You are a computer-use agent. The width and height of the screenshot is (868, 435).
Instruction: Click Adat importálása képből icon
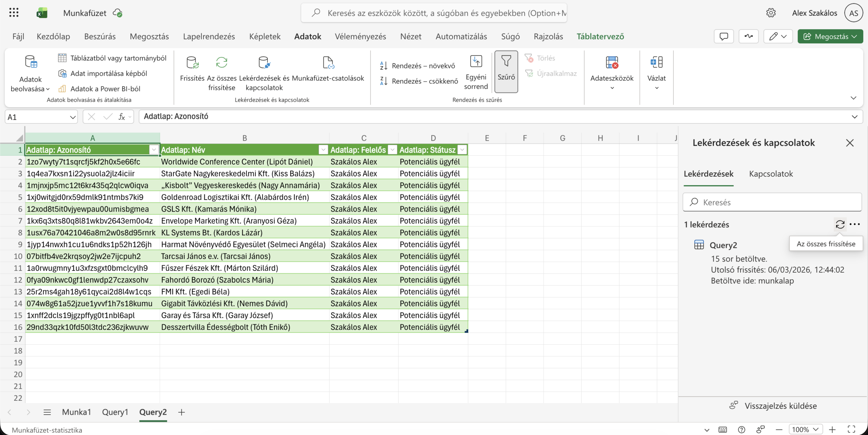pyautogui.click(x=62, y=74)
